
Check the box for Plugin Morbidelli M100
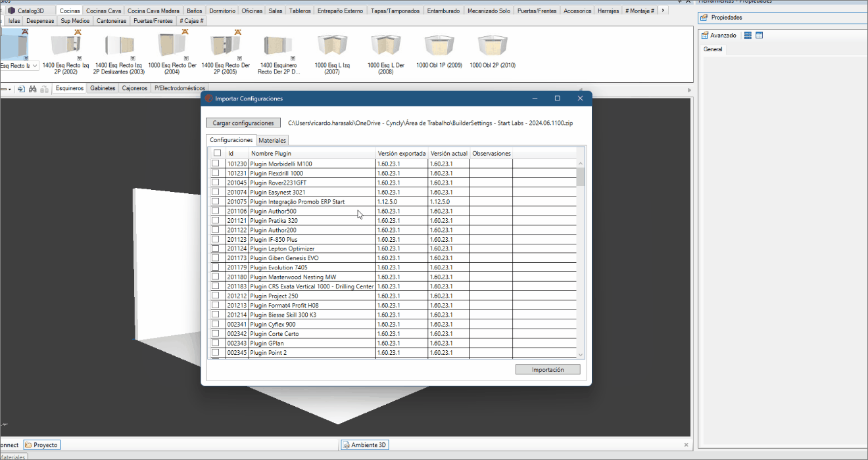215,164
